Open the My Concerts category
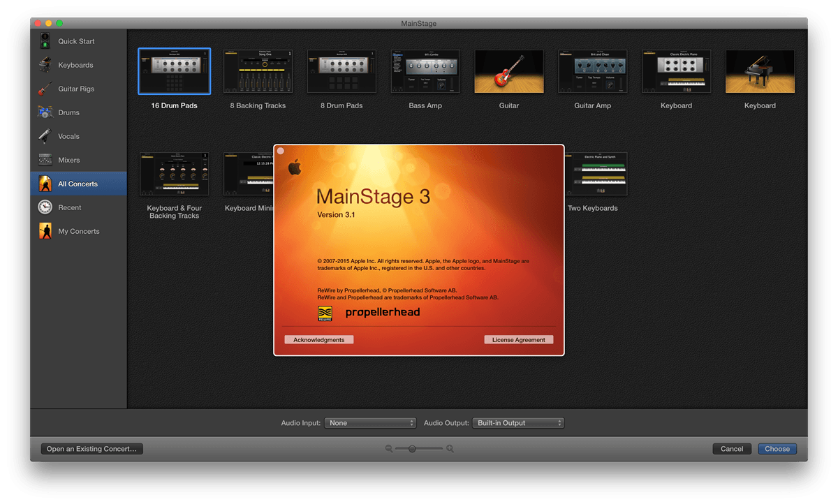 point(78,231)
